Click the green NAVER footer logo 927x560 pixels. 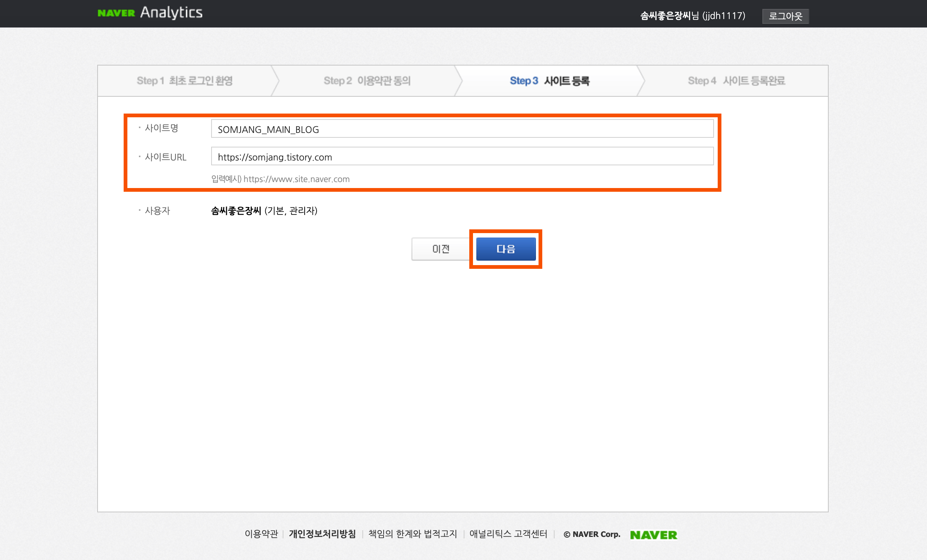pos(654,535)
